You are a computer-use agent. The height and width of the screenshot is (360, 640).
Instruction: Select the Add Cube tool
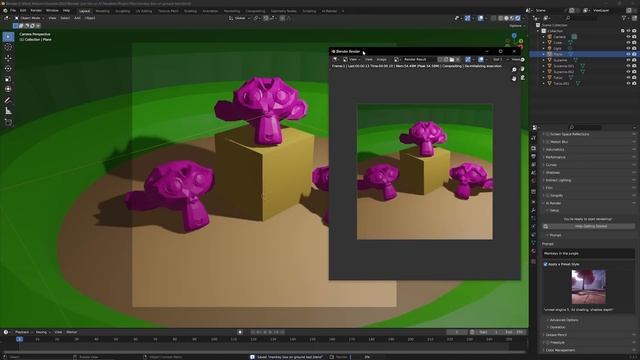(x=8, y=122)
